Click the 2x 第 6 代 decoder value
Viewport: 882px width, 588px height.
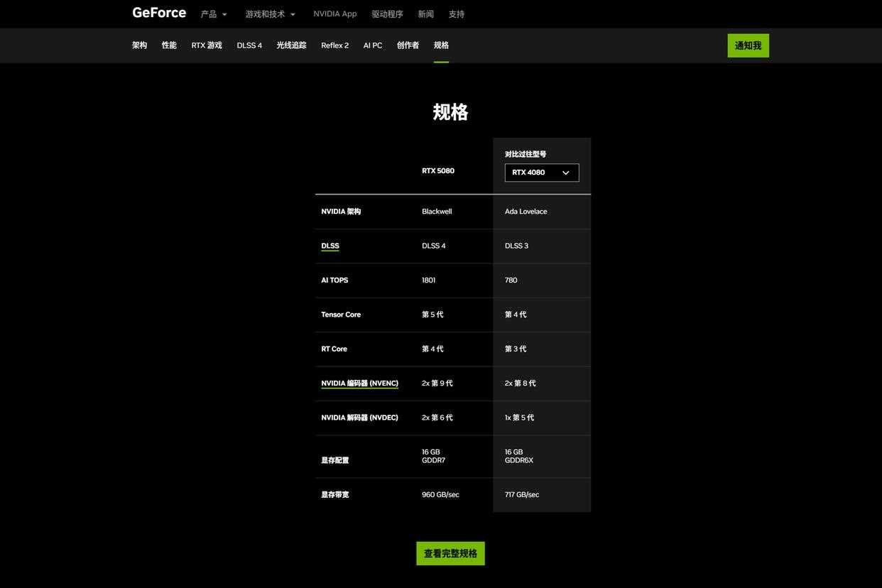point(437,418)
